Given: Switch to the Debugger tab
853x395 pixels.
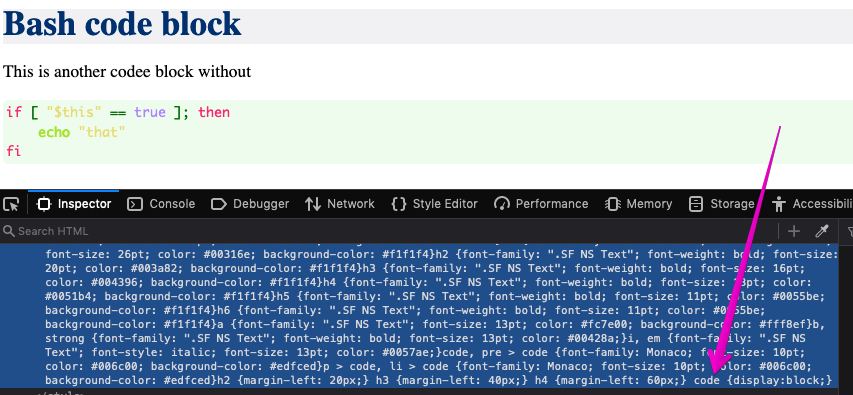Looking at the screenshot, I should 250,204.
